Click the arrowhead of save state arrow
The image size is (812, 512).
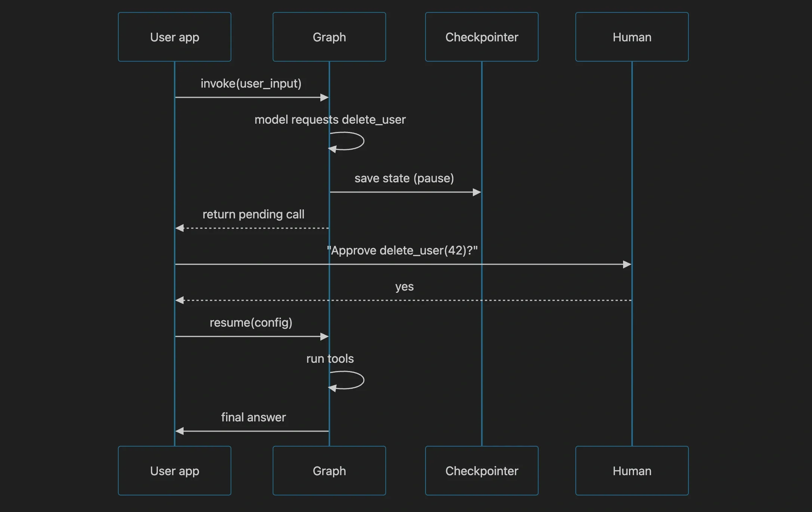(x=477, y=192)
